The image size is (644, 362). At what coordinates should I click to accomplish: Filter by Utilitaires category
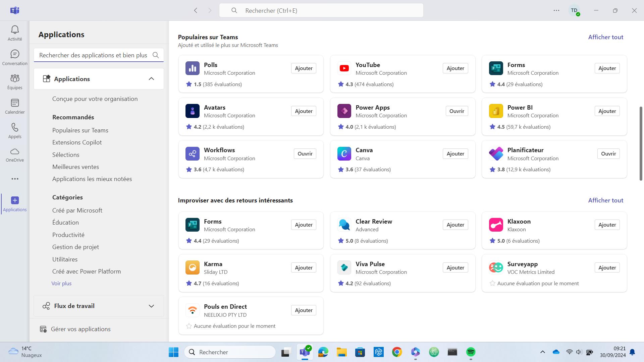[65, 259]
